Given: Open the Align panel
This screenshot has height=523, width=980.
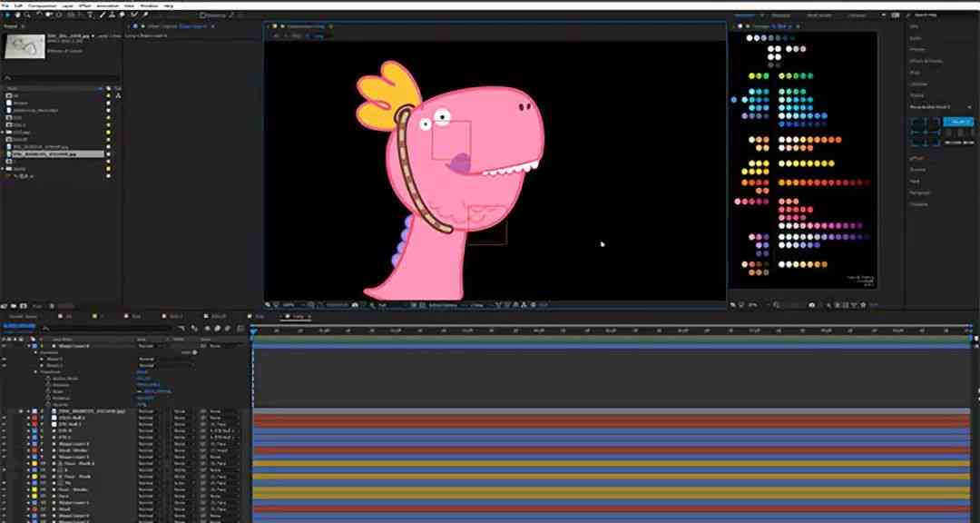Looking at the screenshot, I should 914,73.
